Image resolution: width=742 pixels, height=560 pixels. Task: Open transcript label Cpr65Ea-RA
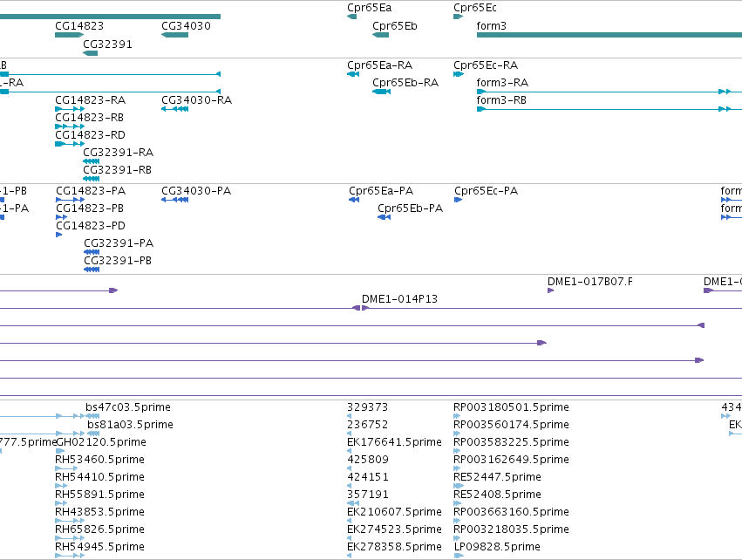[x=379, y=65]
